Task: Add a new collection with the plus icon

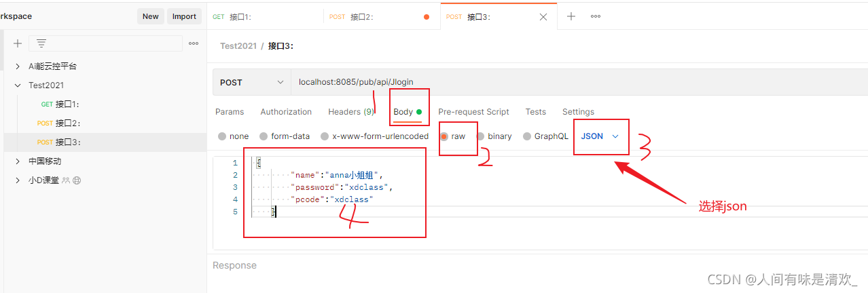Action: 18,43
